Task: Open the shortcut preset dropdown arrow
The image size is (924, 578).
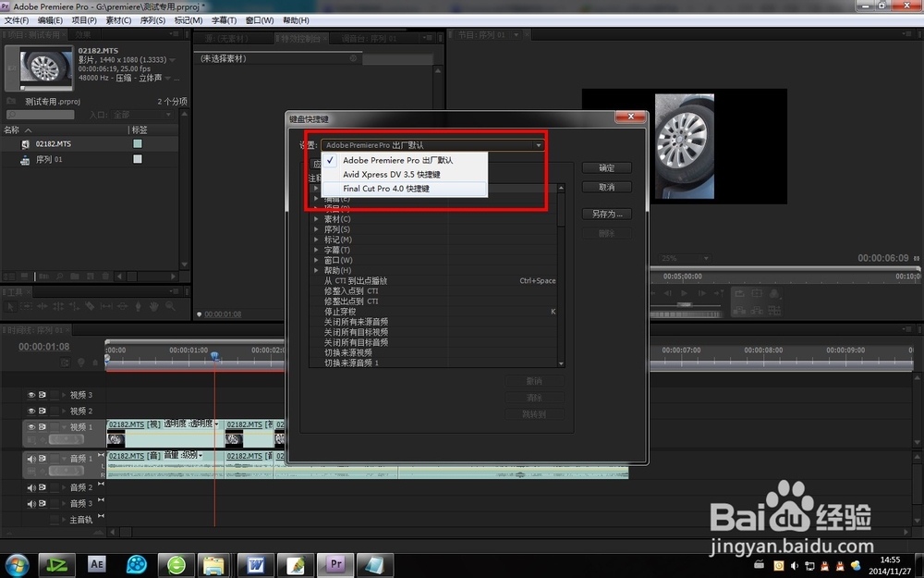Action: (x=538, y=145)
